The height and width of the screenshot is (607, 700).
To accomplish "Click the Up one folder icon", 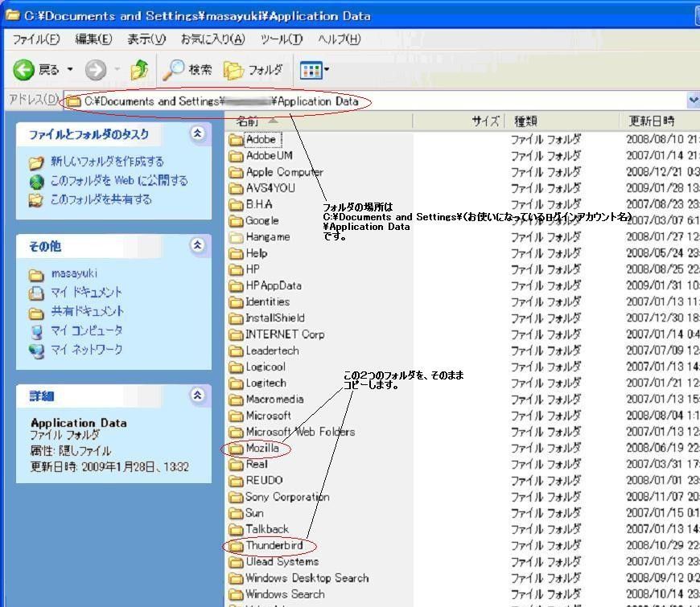I will (x=139, y=70).
